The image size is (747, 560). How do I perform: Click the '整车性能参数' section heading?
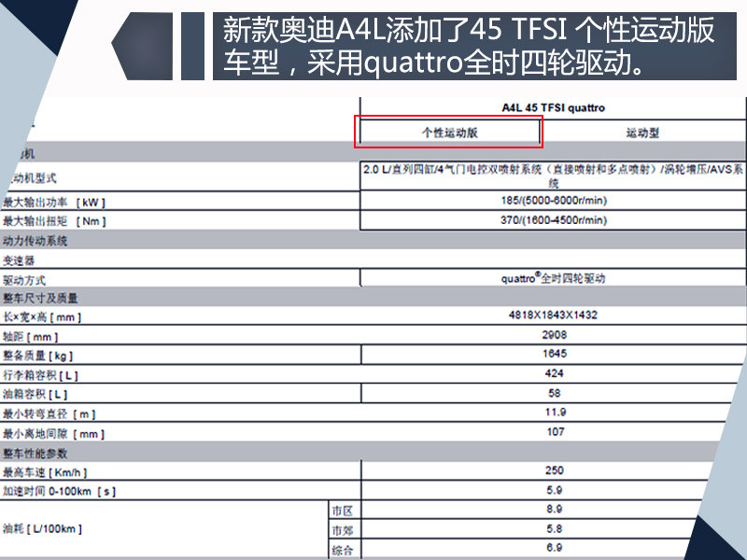pyautogui.click(x=35, y=454)
